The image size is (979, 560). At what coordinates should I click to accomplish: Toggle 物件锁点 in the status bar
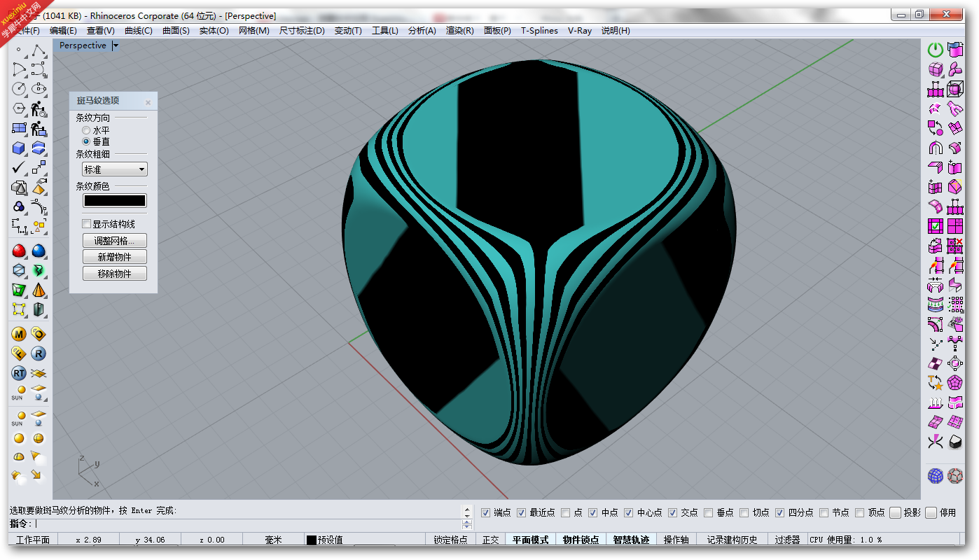581,540
